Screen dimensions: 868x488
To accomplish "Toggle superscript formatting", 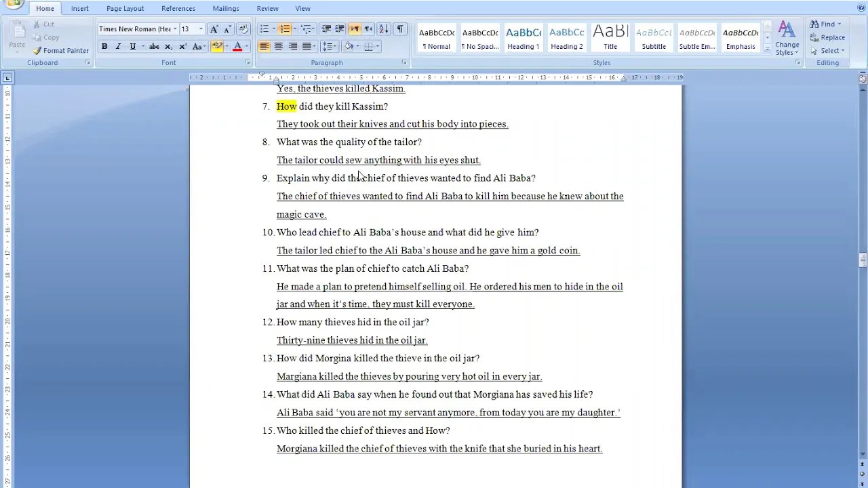I will [183, 47].
